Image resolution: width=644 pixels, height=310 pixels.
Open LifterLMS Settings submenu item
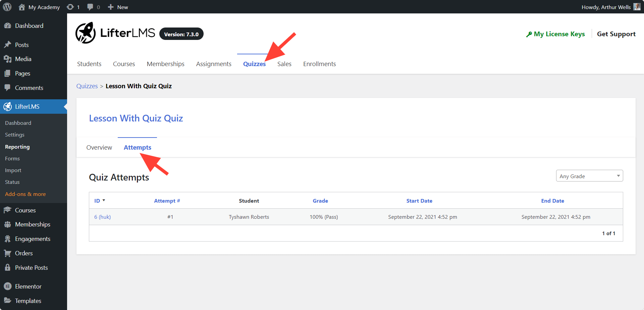tap(15, 135)
